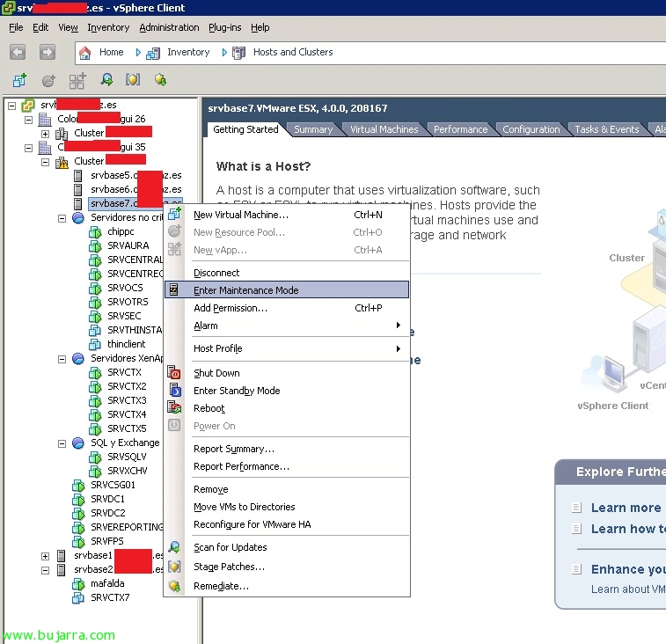Screen dimensions: 666x644
Task: Click the SRVCTX7 virtual machine icon
Action: (x=78, y=597)
